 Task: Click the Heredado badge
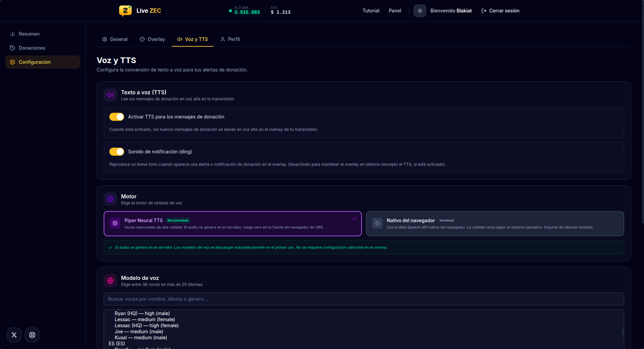[447, 220]
